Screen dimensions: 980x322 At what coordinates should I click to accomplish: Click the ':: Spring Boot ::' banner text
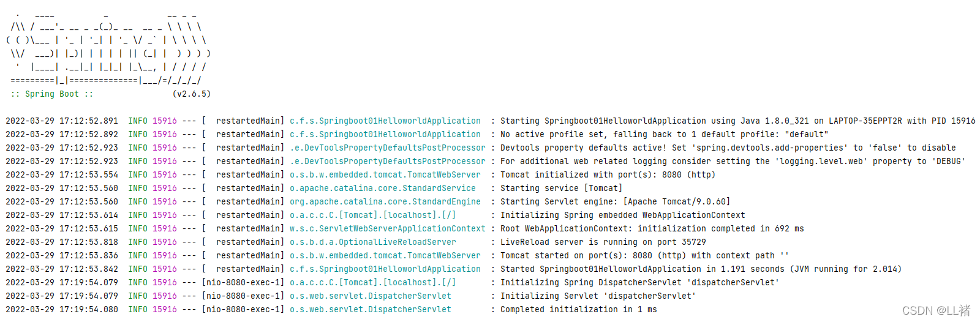(52, 94)
